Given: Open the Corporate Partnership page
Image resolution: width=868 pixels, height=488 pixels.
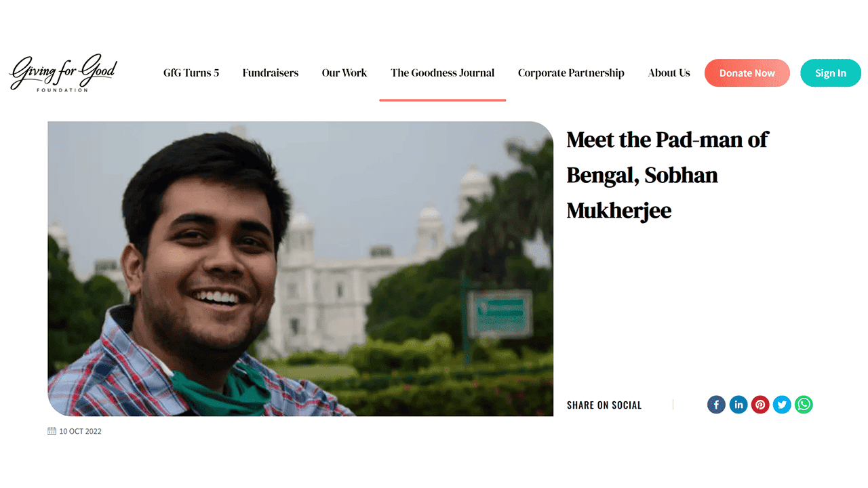Looking at the screenshot, I should 571,73.
